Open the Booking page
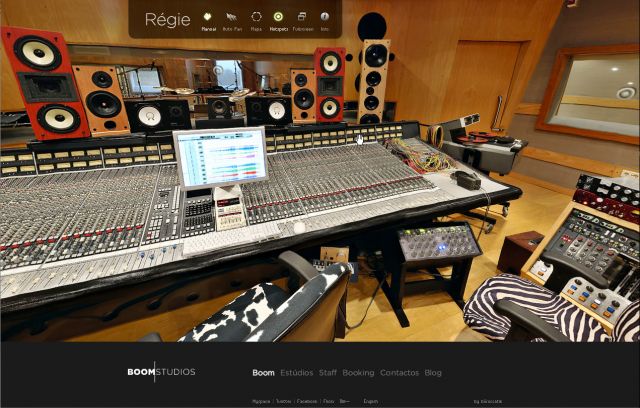The image size is (640, 408). click(358, 373)
